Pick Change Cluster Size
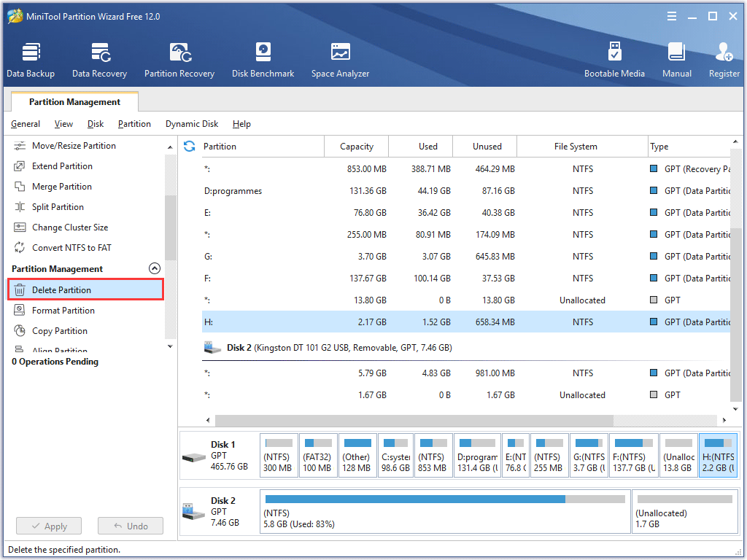 (70, 227)
